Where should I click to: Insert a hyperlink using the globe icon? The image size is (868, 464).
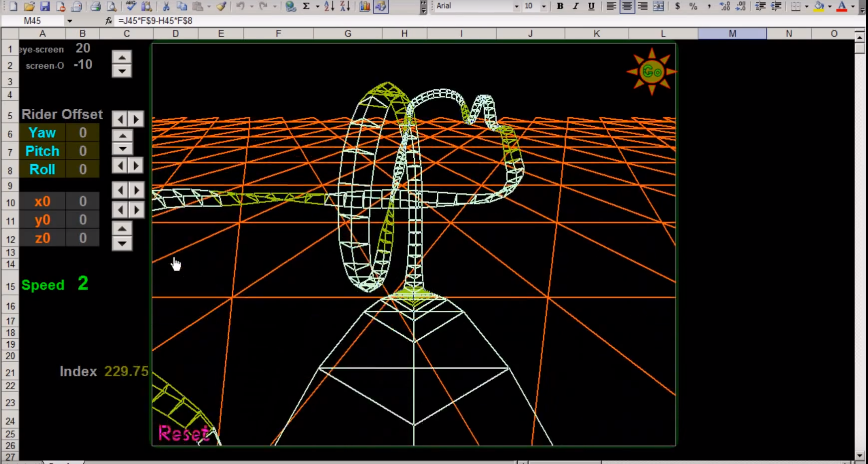291,6
